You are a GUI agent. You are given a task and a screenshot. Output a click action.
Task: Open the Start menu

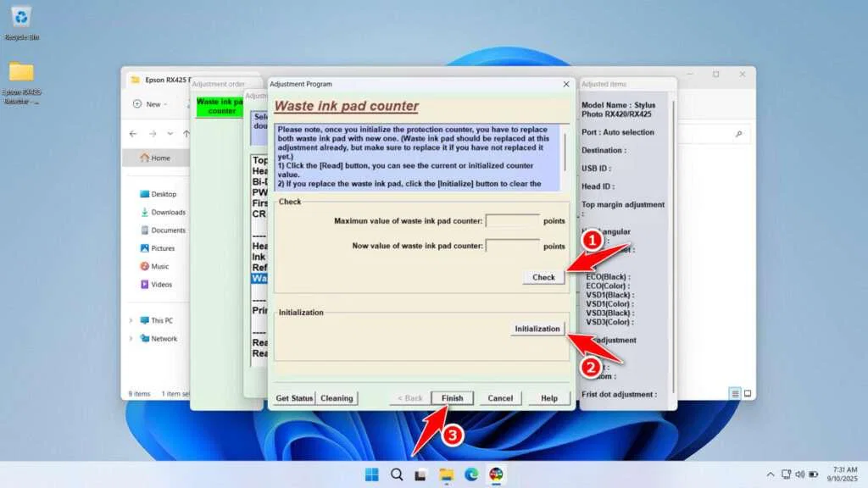click(371, 475)
